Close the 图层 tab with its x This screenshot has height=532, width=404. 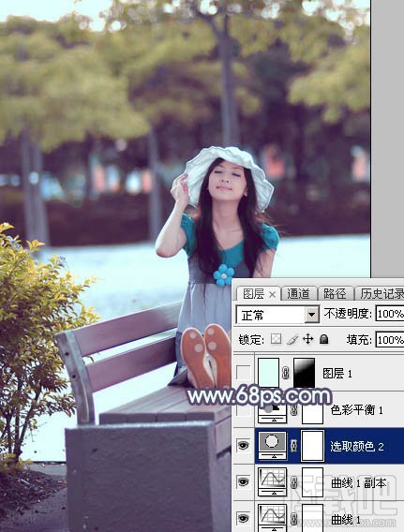(272, 295)
